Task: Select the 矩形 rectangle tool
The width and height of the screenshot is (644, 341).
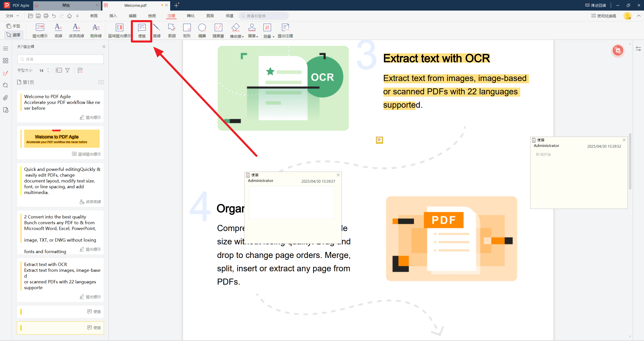Action: 187,31
